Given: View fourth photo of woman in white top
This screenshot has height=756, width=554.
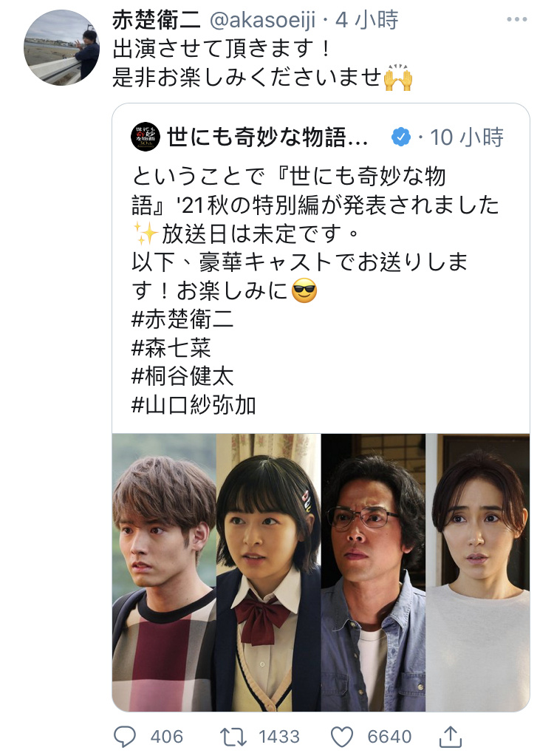Looking at the screenshot, I should pyautogui.click(x=478, y=572).
